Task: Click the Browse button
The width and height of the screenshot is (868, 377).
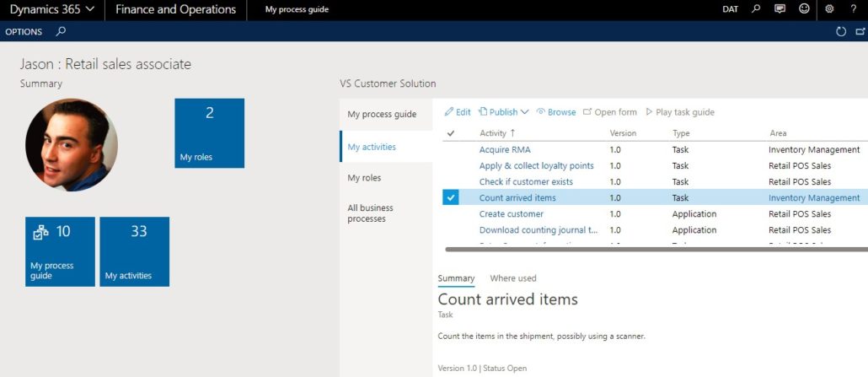Action: (556, 112)
